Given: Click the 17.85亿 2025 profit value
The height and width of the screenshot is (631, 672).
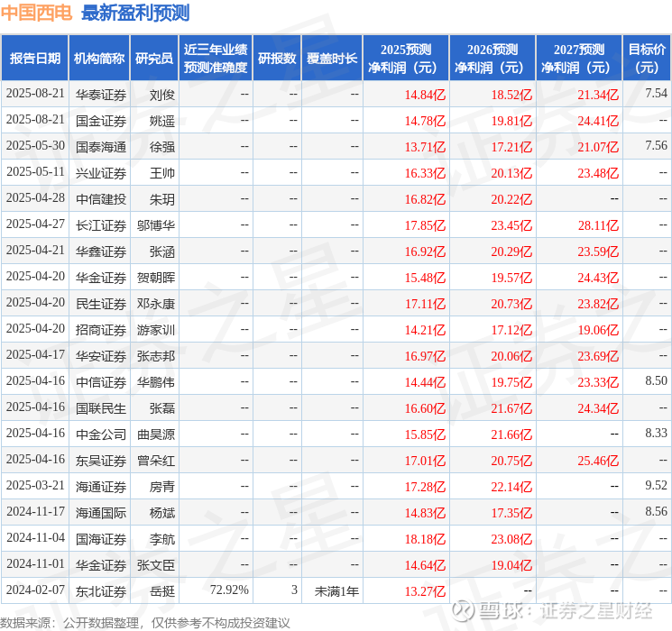Looking at the screenshot, I should click(425, 225).
